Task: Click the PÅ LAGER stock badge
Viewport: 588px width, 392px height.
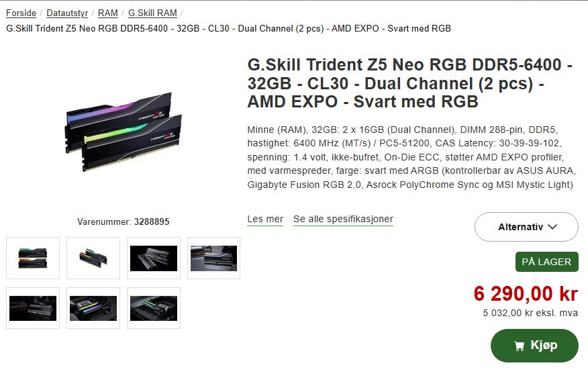Action: (547, 262)
